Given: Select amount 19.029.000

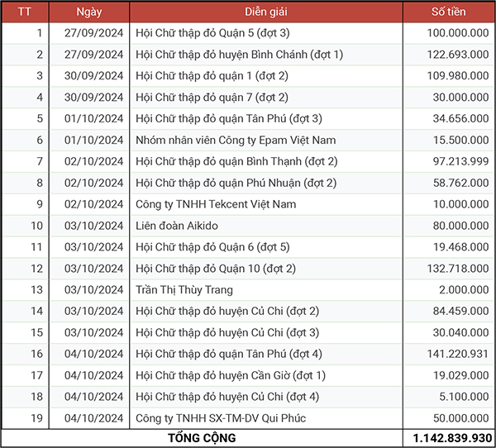Looking at the screenshot, I should pos(461,375).
